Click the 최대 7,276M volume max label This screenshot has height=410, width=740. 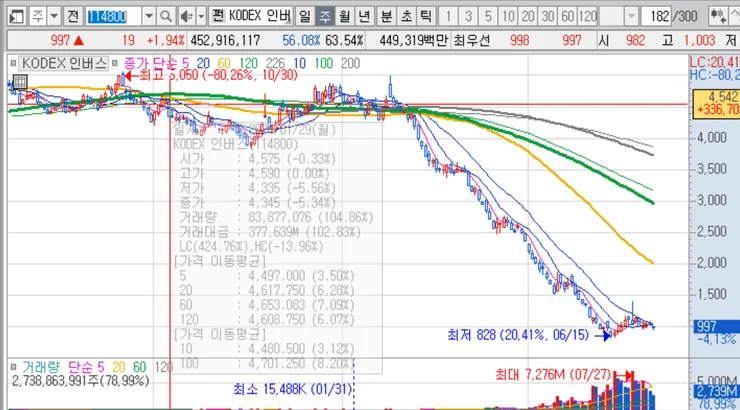[x=553, y=375]
